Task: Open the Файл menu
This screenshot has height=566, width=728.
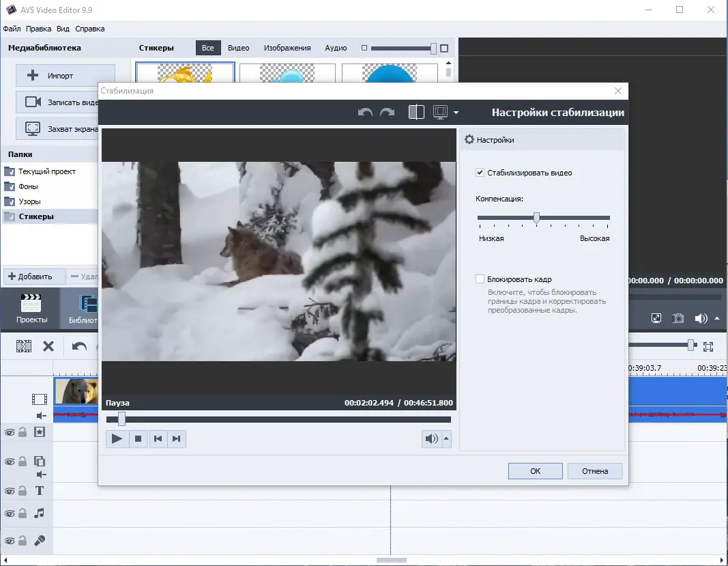Action: [x=12, y=29]
